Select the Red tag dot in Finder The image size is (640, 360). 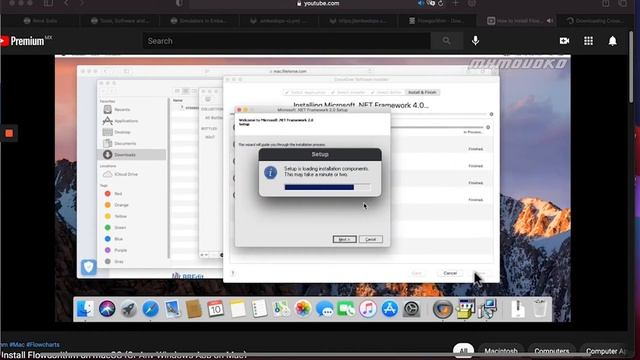107,193
